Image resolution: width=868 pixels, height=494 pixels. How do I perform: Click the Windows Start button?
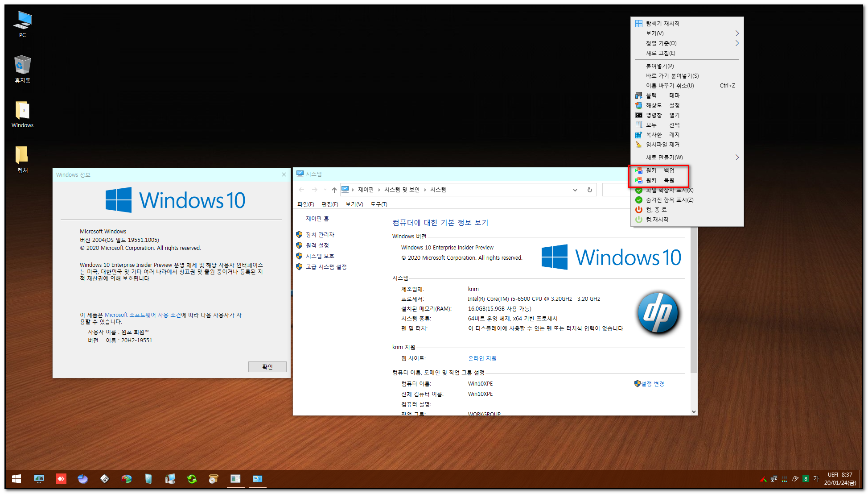coord(16,479)
